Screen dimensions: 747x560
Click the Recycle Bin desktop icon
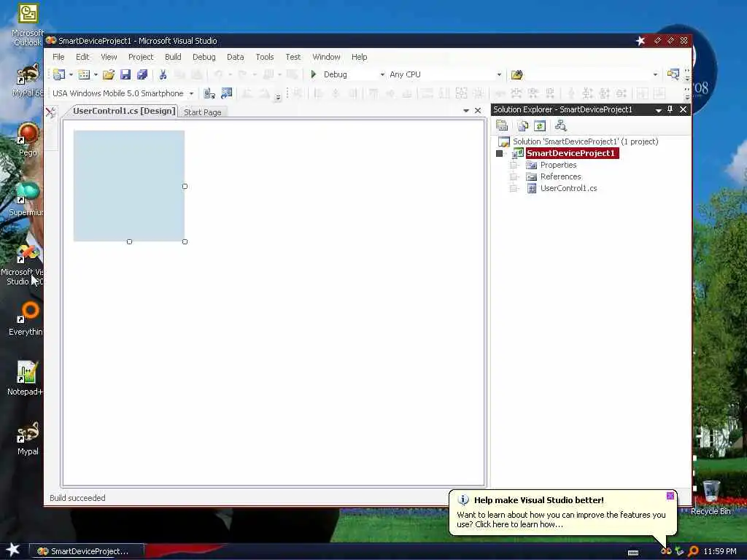(711, 497)
